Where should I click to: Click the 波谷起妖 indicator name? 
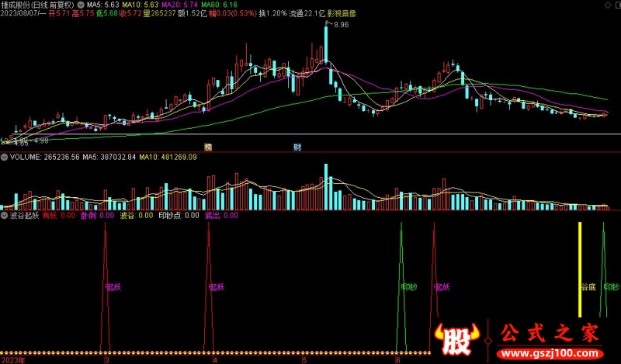point(25,216)
